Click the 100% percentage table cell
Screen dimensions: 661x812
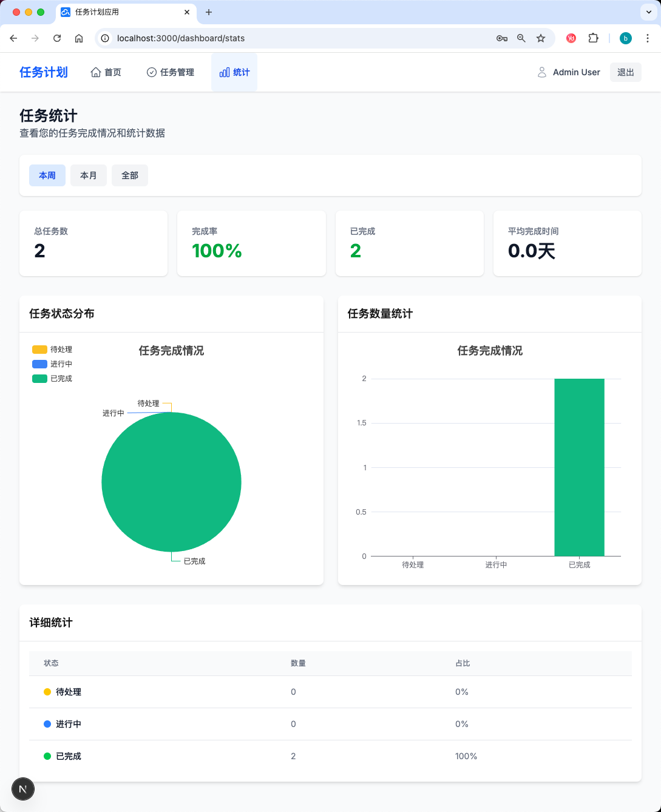pyautogui.click(x=466, y=756)
